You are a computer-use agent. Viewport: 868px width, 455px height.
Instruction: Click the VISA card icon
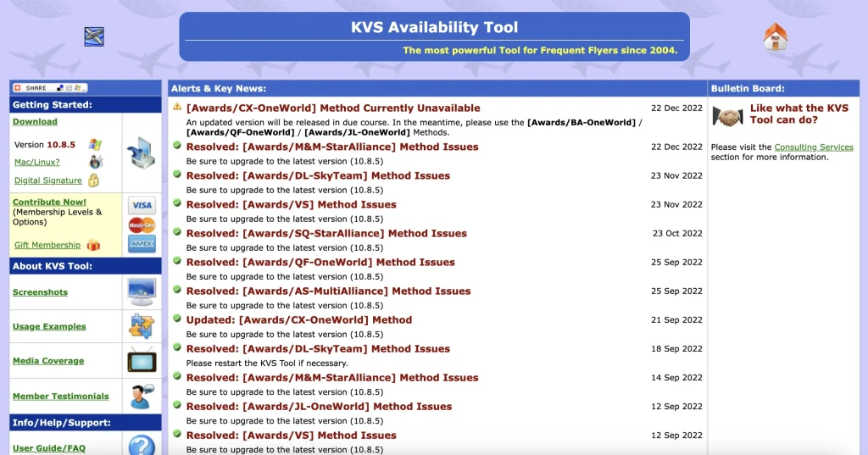click(142, 205)
